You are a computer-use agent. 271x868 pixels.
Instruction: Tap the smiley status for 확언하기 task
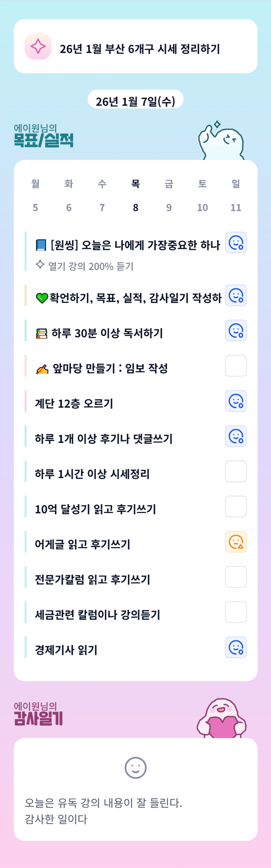(x=236, y=296)
